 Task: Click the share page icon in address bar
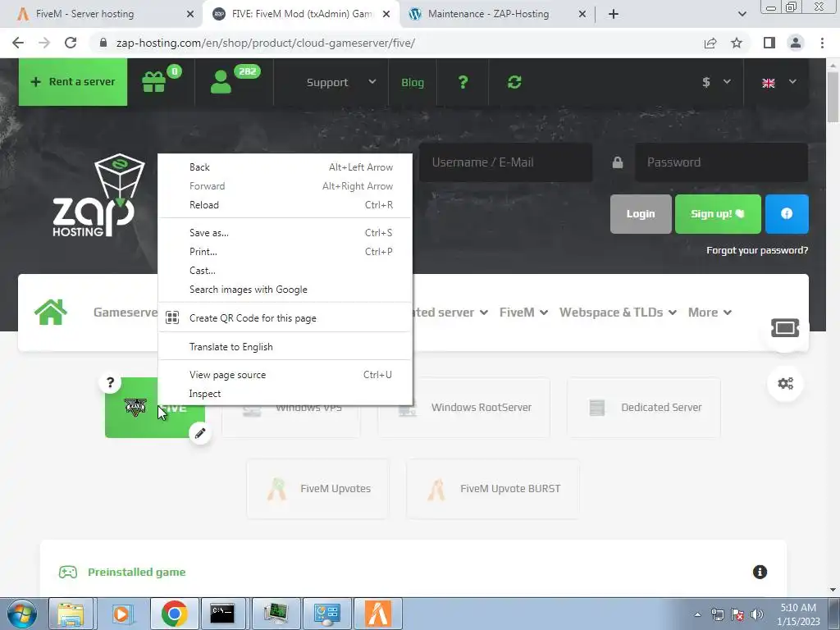point(710,43)
